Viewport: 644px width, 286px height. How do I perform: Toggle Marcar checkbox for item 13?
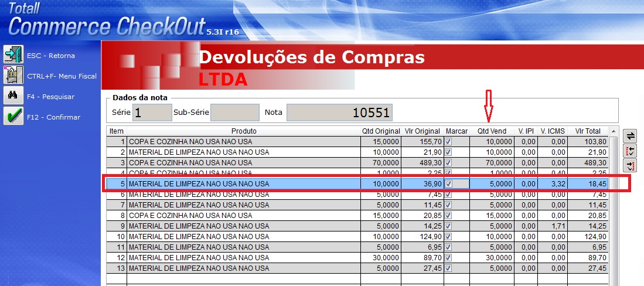(449, 268)
